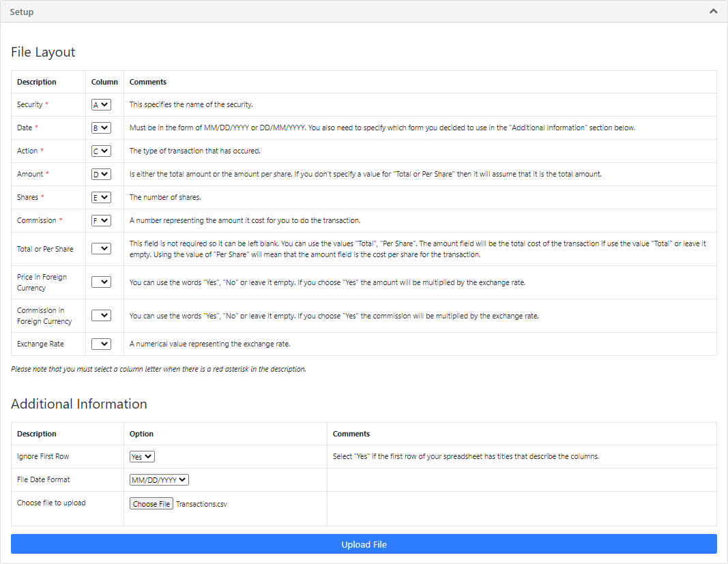This screenshot has width=728, height=564.
Task: Click the Date format comment text
Action: 383,128
